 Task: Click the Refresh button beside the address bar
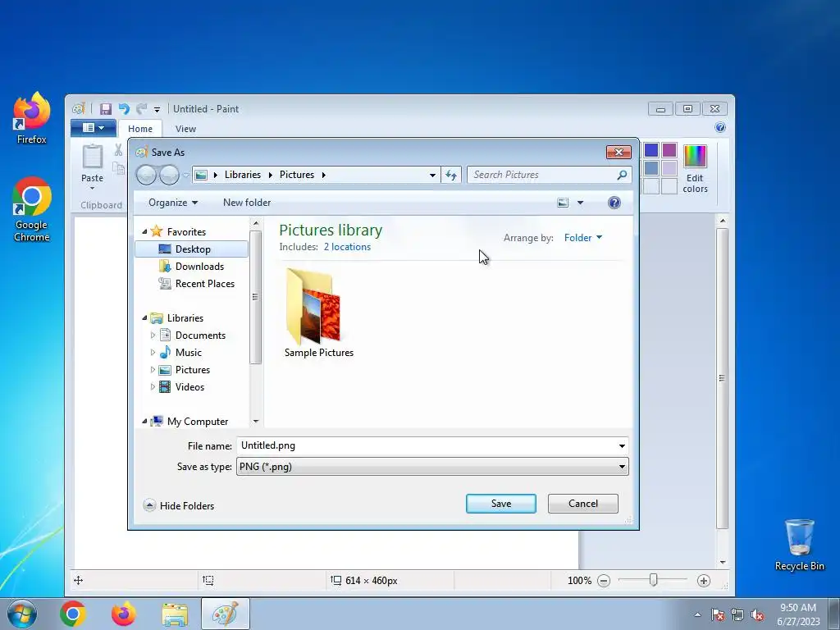coord(451,176)
